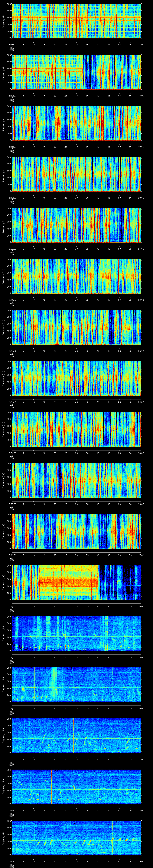Viewport: 153px width, 868px height.
Task: Click the 33:00 end time label
Action: 141,861
